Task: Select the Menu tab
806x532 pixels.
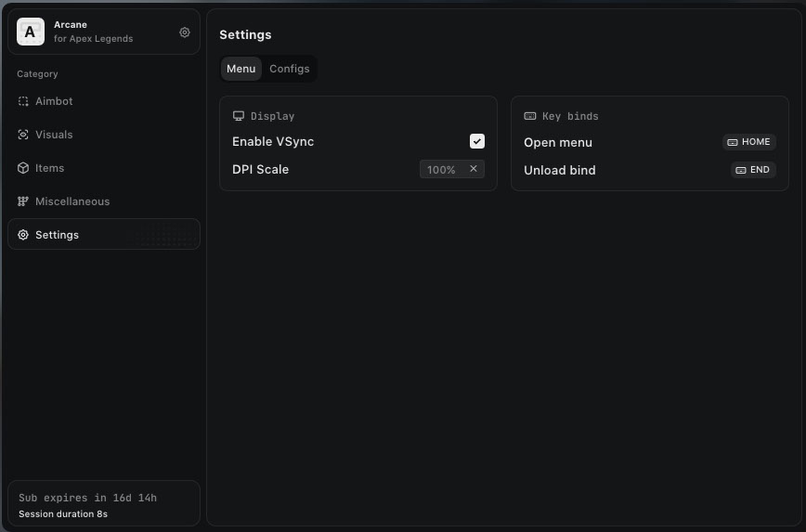Action: point(240,69)
